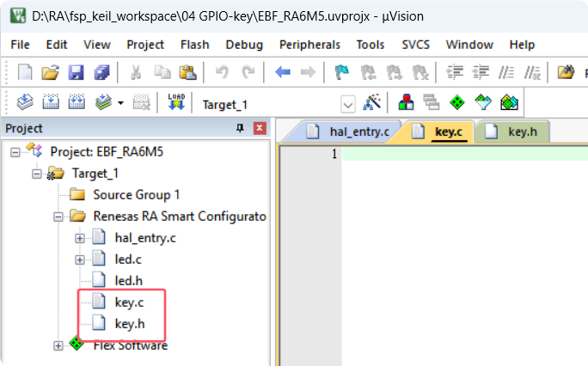Open the Pack Installer icon
This screenshot has height=366, width=588.
[x=509, y=102]
